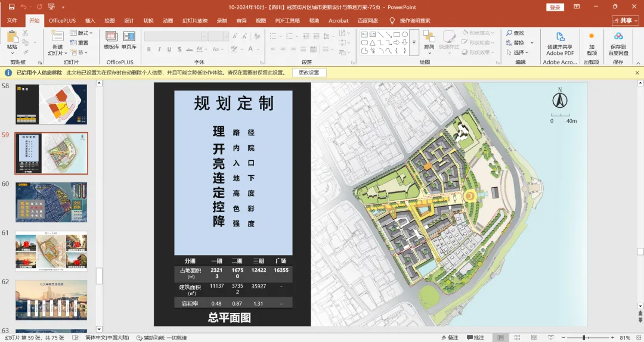Toggle the Comments (批注) pane
Image resolution: width=644 pixels, height=342 pixels.
(x=475, y=337)
